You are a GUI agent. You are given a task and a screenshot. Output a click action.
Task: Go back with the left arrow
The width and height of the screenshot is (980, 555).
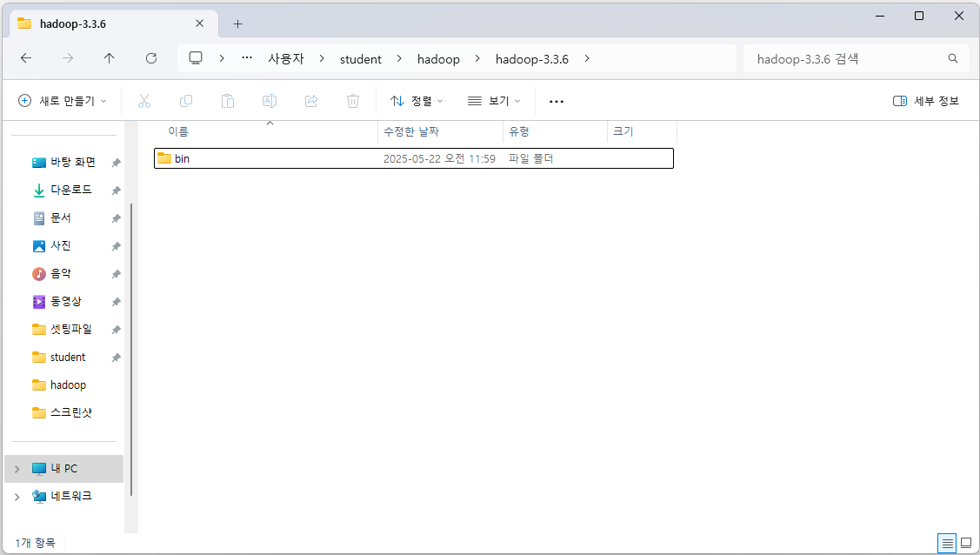25,58
